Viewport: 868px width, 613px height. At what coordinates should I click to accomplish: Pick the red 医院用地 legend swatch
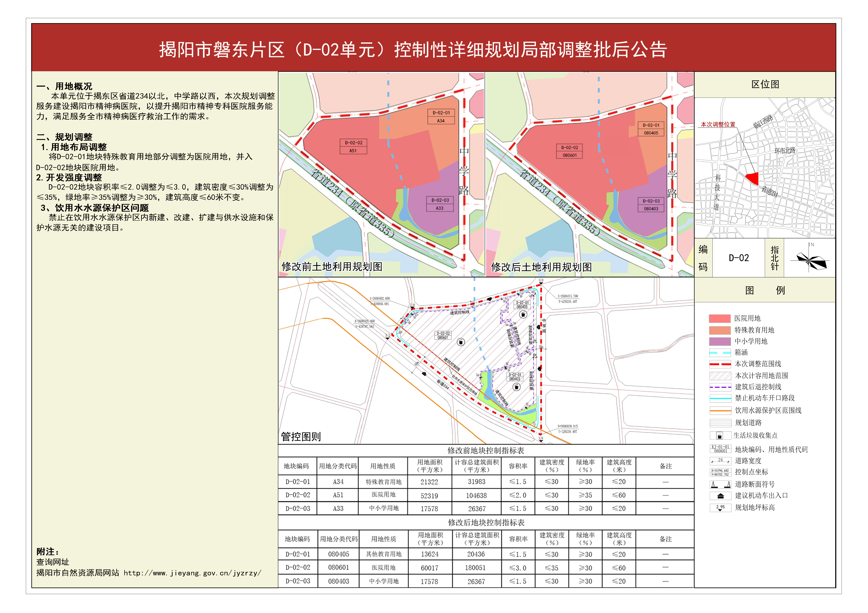point(720,318)
